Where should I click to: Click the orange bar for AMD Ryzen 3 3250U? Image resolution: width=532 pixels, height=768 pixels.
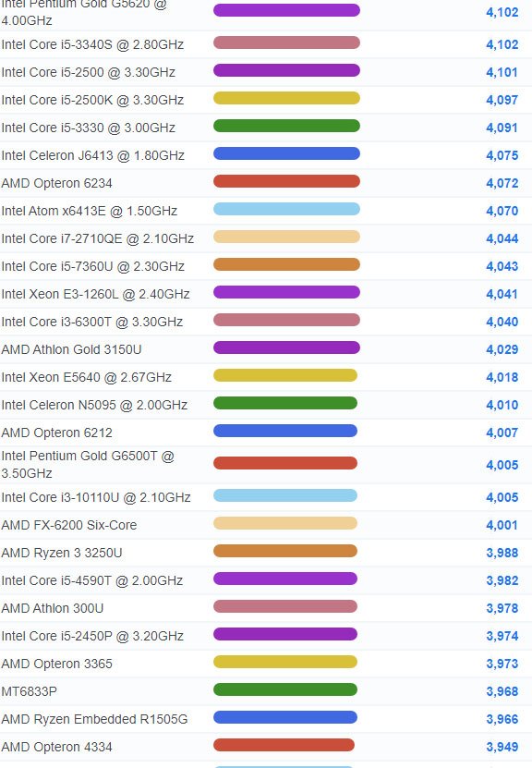tap(285, 551)
